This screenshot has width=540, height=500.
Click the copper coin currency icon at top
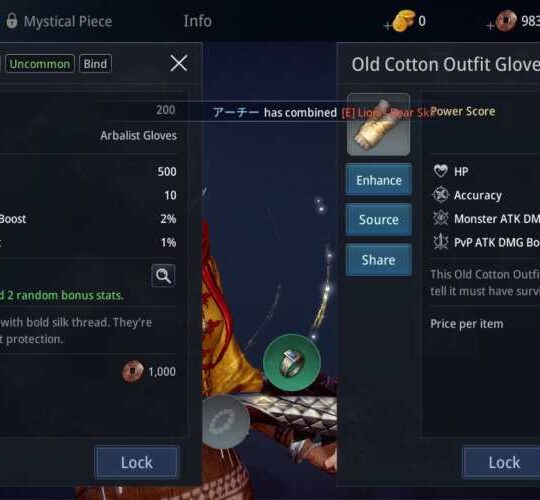[x=506, y=21]
